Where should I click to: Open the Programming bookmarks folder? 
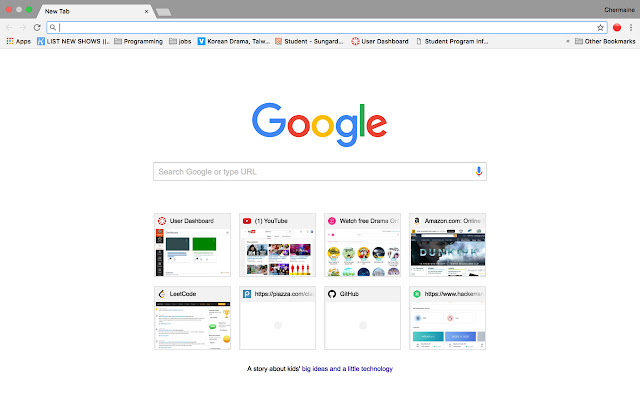[138, 41]
